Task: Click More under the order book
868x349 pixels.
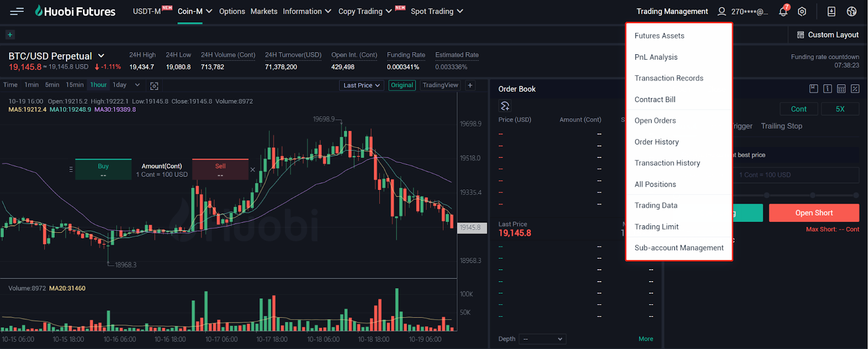Action: [x=646, y=339]
